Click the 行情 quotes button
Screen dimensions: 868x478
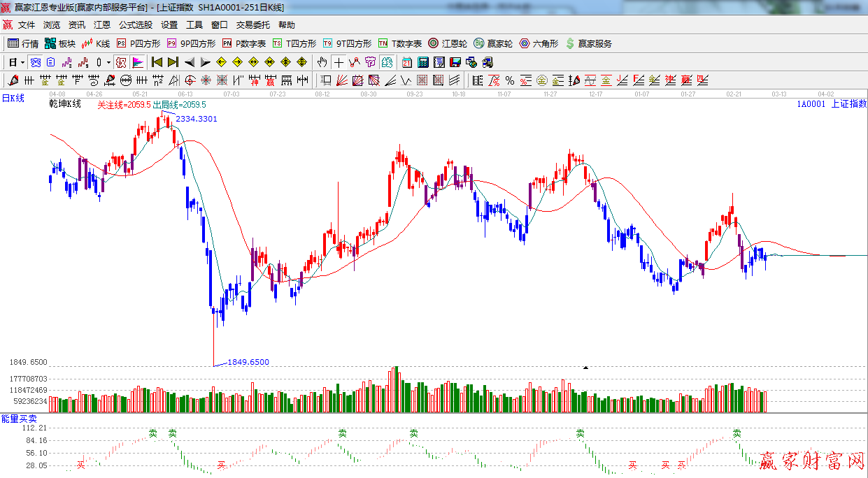click(23, 43)
